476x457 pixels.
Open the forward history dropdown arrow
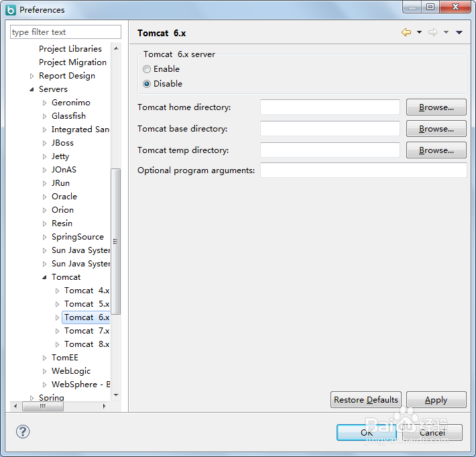pyautogui.click(x=446, y=32)
